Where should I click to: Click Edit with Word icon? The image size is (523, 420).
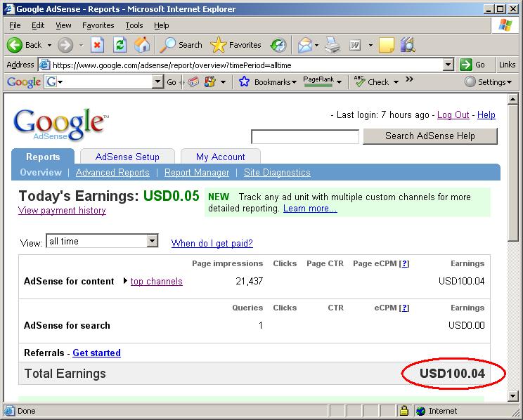355,45
